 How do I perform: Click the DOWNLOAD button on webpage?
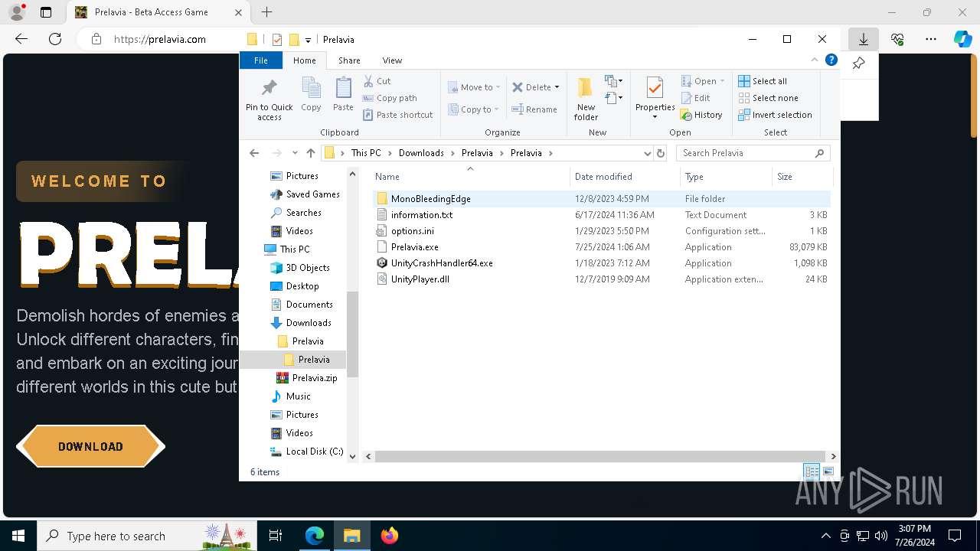(90, 446)
